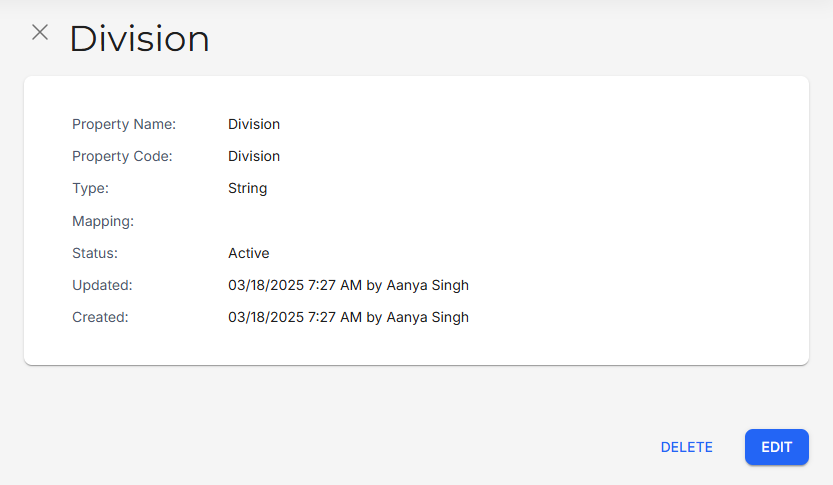Select the date in the Created row
Viewport: 833px width, 485px height.
click(264, 317)
